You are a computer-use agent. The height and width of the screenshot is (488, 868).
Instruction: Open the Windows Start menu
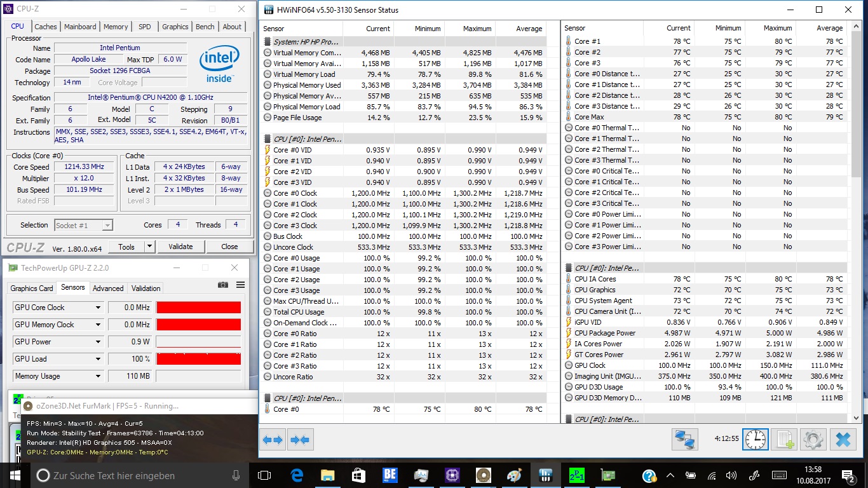pyautogui.click(x=15, y=475)
